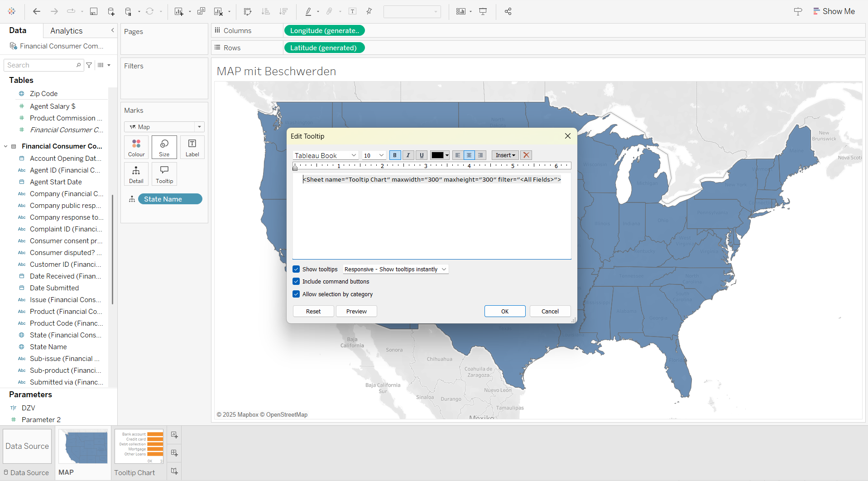Open the Insert dropdown in Edit Tooltip

click(x=505, y=155)
